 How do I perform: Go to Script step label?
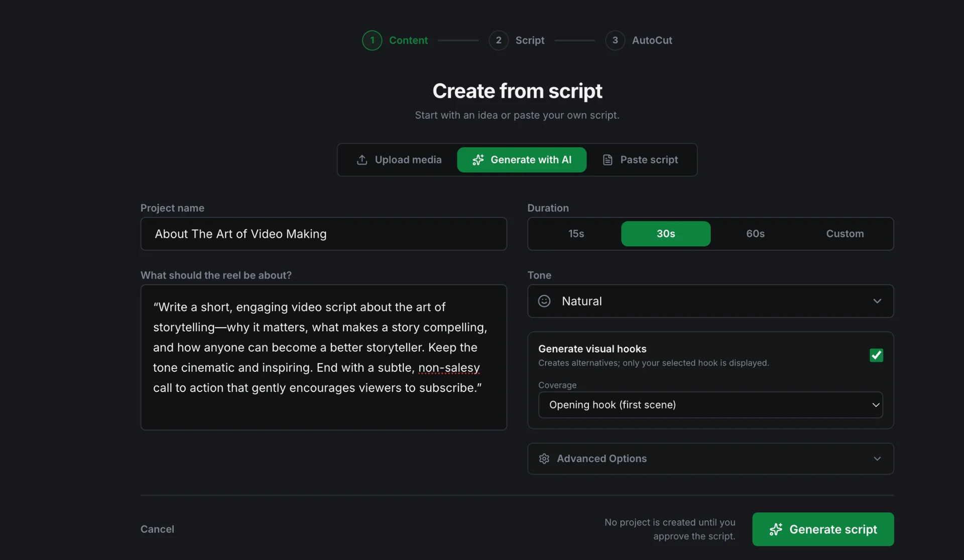(530, 40)
